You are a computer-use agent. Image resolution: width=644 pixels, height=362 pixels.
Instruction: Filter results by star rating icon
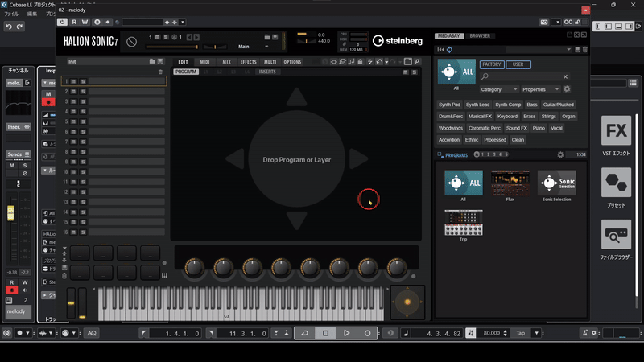coord(477,154)
